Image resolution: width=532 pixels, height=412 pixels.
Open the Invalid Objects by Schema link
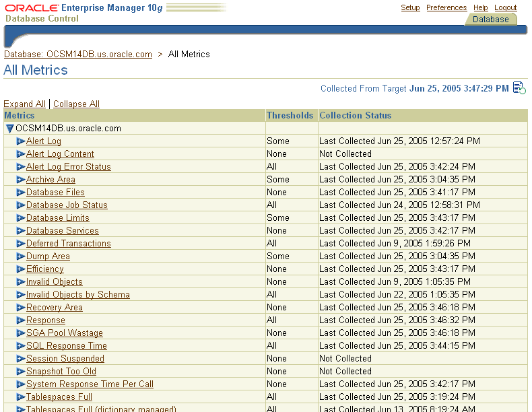pyautogui.click(x=78, y=295)
